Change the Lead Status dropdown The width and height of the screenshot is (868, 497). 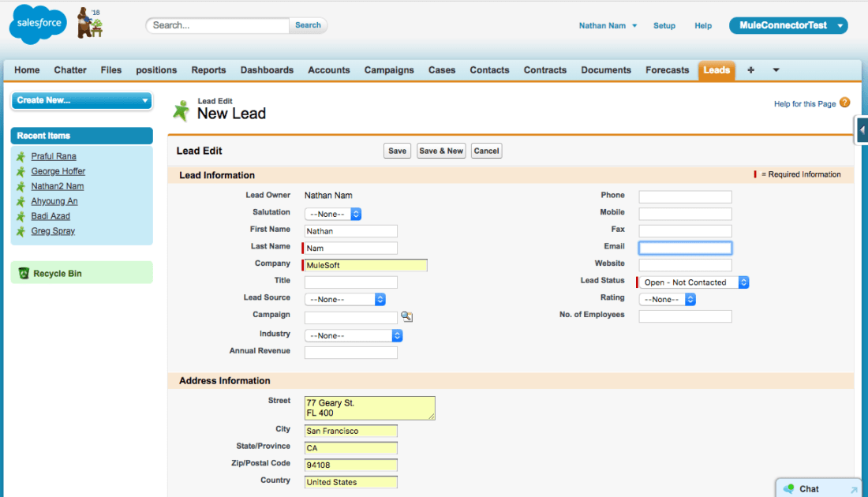click(692, 282)
